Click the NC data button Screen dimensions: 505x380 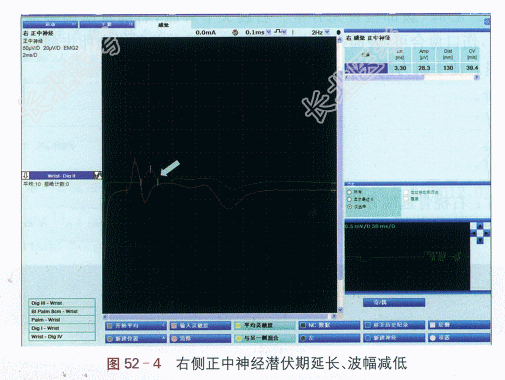point(329,325)
